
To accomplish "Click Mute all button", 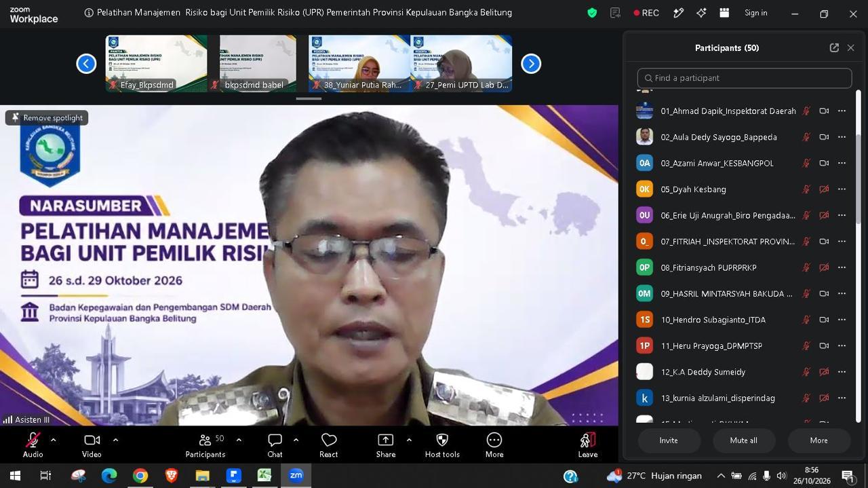I will coord(743,440).
